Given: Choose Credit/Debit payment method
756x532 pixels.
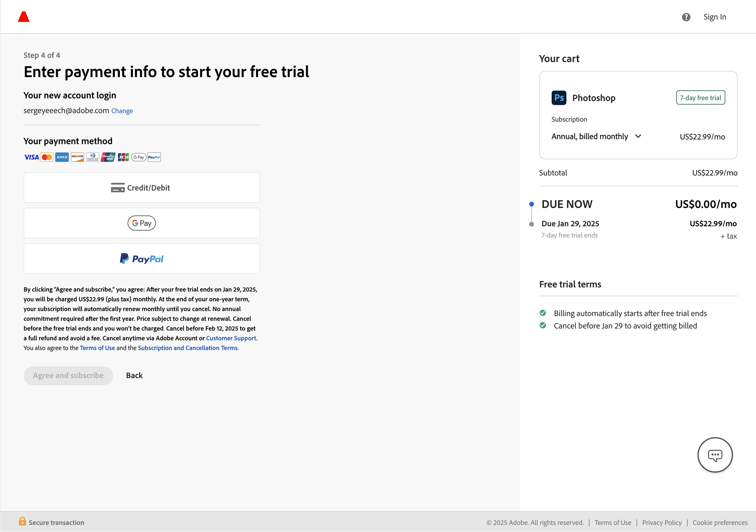Looking at the screenshot, I should coord(141,188).
